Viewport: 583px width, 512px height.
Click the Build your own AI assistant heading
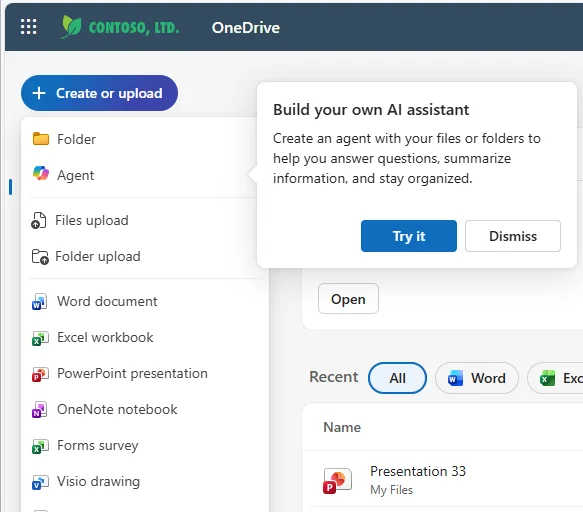click(371, 110)
